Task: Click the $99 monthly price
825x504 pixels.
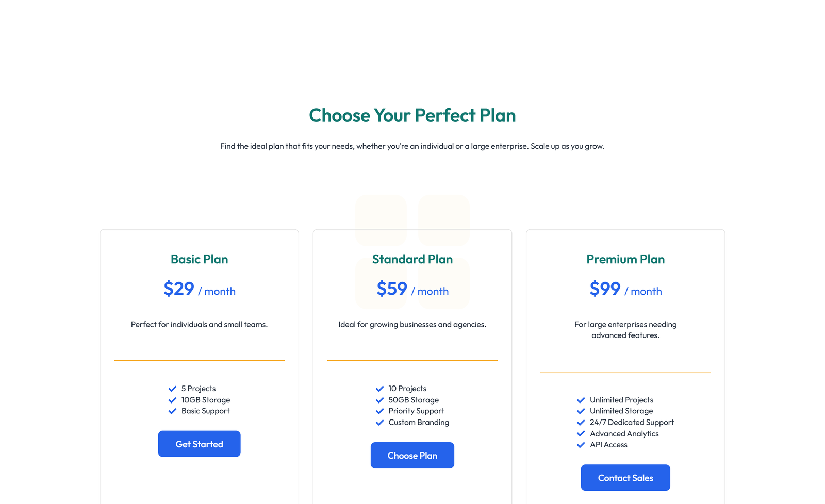Action: click(x=605, y=290)
